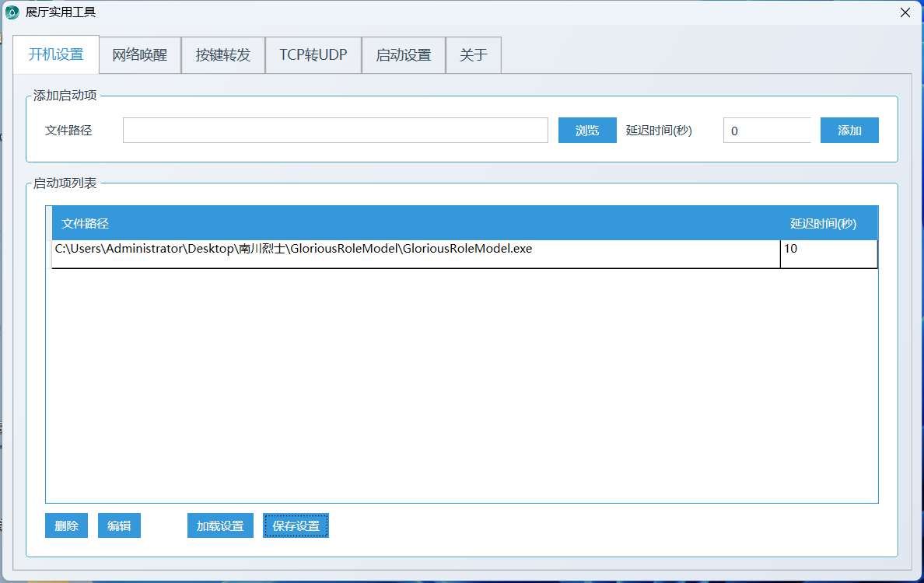Click the 保存设置 button
This screenshot has width=924, height=583.
click(x=296, y=526)
